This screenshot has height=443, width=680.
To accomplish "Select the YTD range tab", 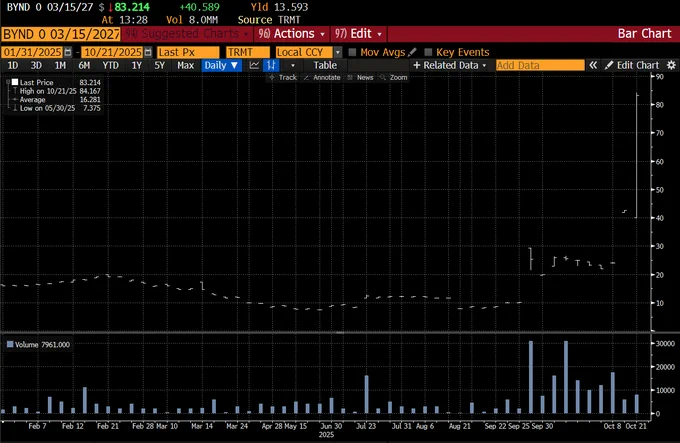I will [110, 65].
